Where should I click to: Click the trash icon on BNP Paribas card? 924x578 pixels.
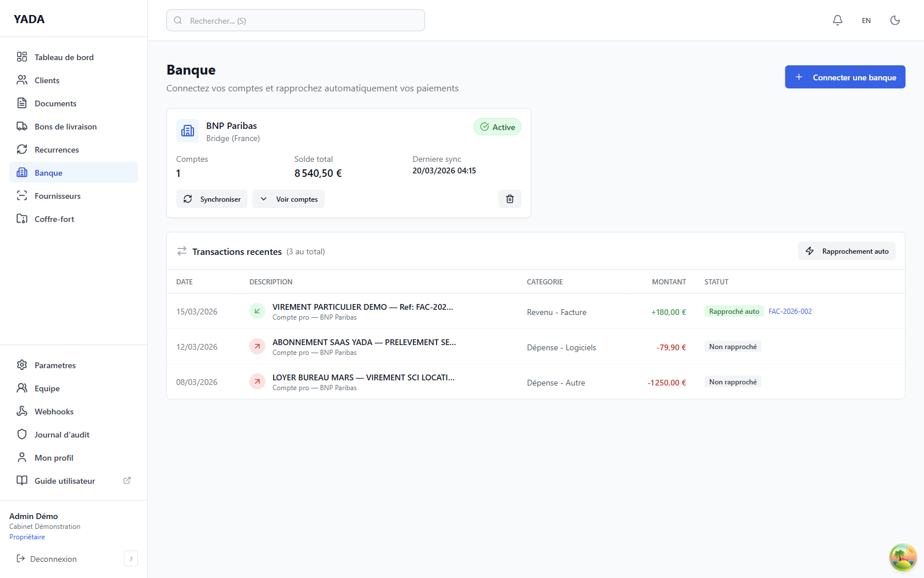click(x=509, y=198)
